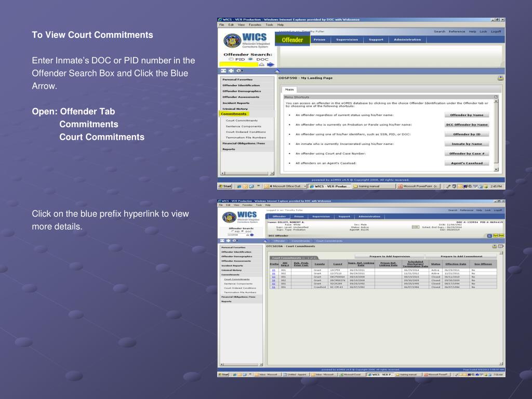
Task: Sort table by the Status column header
Action: [435, 264]
